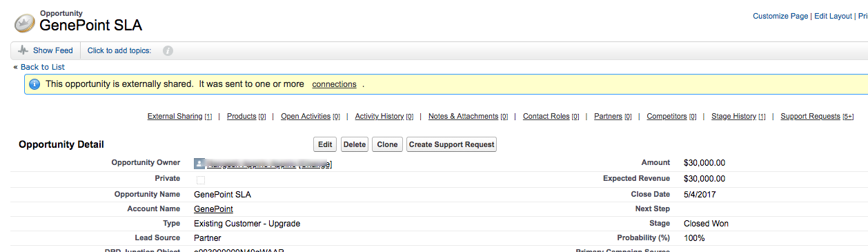Go Back to List
The height and width of the screenshot is (252, 868).
coord(43,67)
